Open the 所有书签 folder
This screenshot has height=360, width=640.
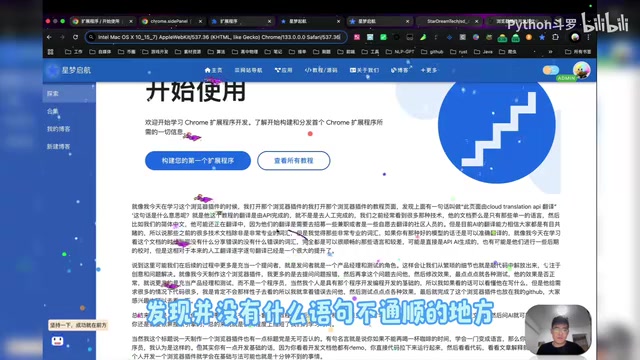pyautogui.click(x=578, y=52)
